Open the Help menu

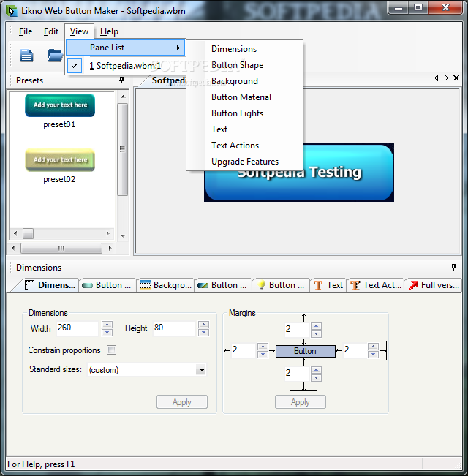pos(109,31)
